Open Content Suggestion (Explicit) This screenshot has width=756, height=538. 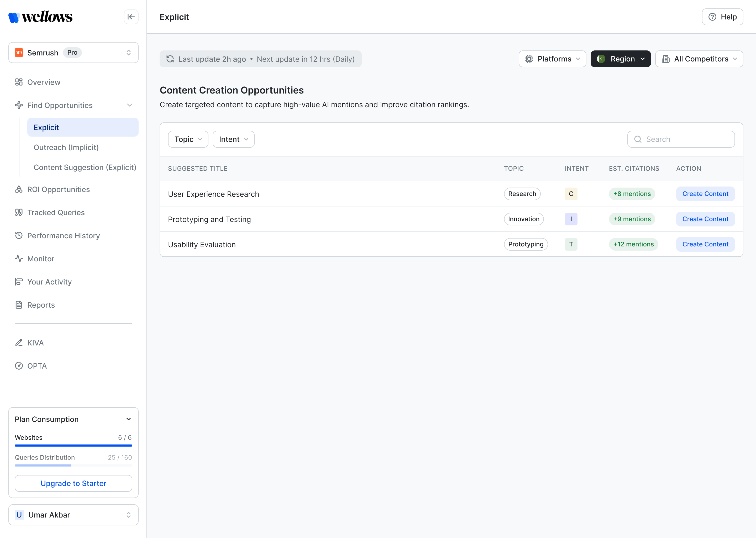pyautogui.click(x=85, y=167)
